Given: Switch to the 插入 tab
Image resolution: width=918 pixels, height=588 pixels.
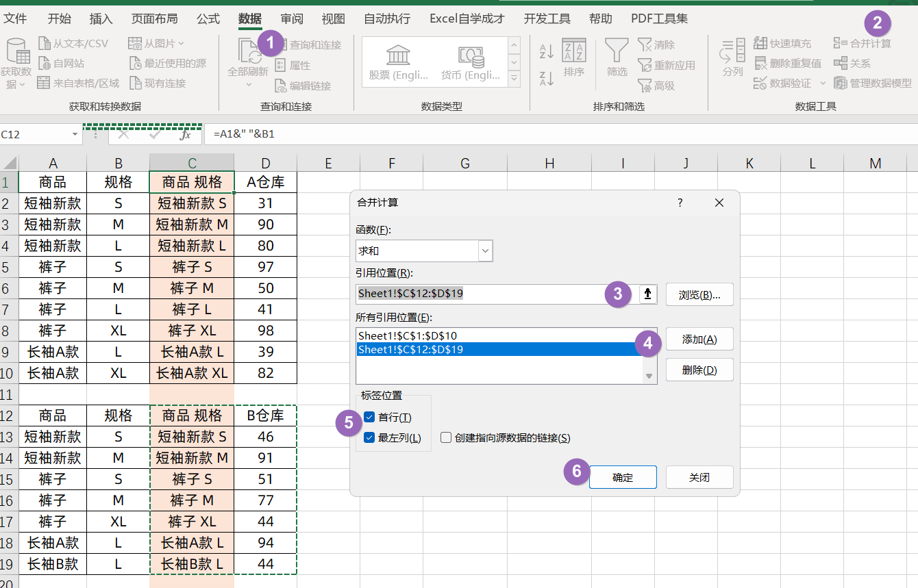Looking at the screenshot, I should pos(101,18).
